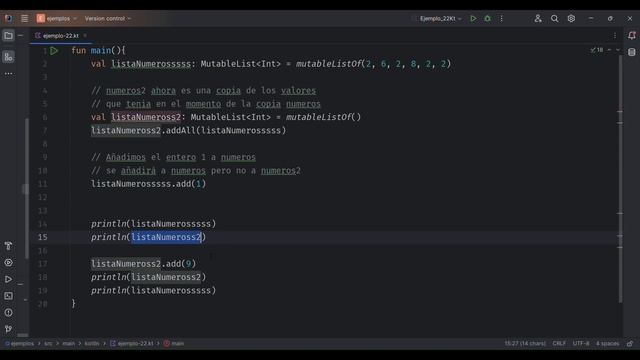Open more run actions menu in title bar

coord(502,18)
